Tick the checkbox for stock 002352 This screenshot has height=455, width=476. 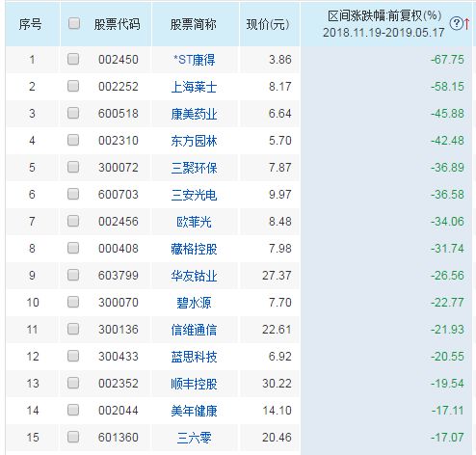click(73, 383)
